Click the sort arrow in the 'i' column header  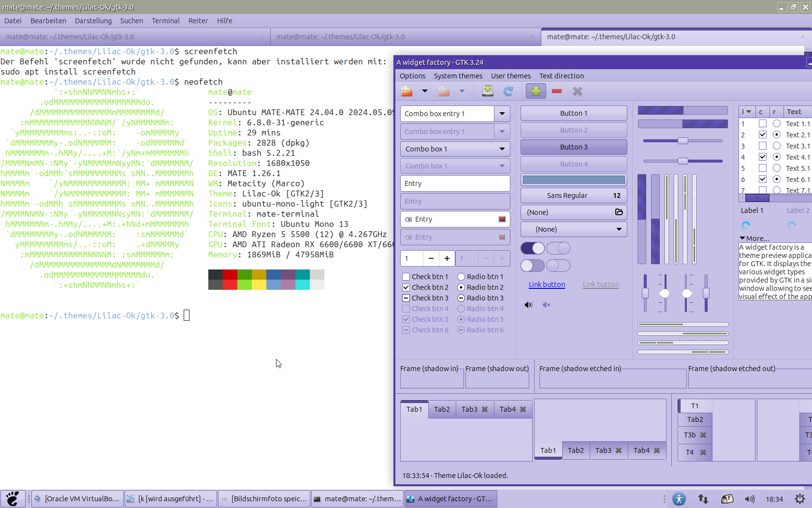[749, 112]
